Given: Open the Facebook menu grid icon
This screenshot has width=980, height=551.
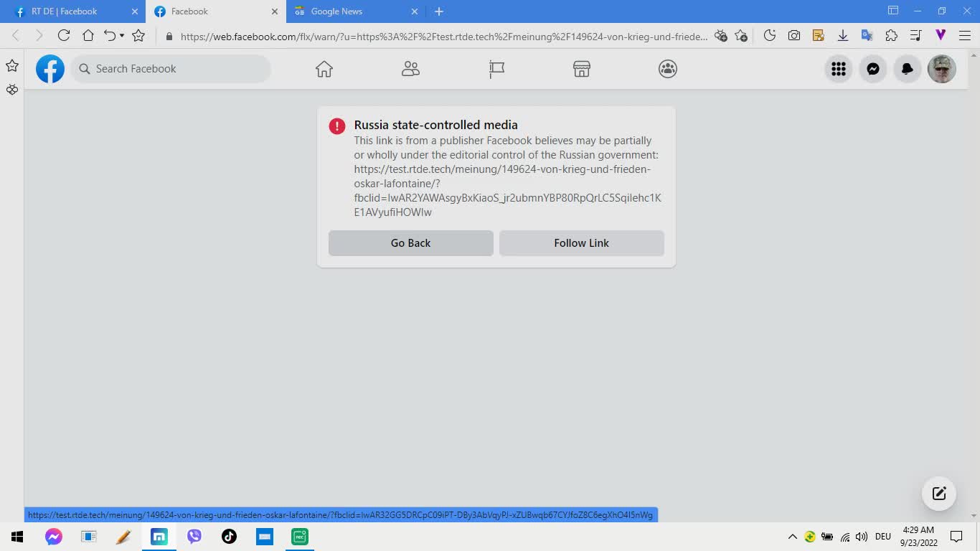Looking at the screenshot, I should click(x=839, y=69).
